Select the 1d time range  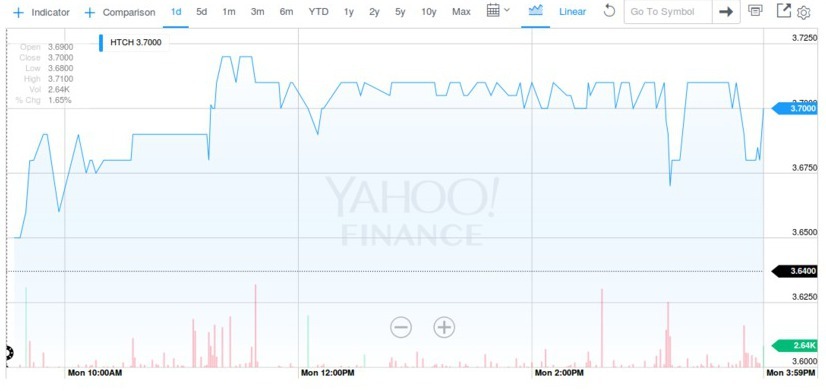tap(176, 12)
